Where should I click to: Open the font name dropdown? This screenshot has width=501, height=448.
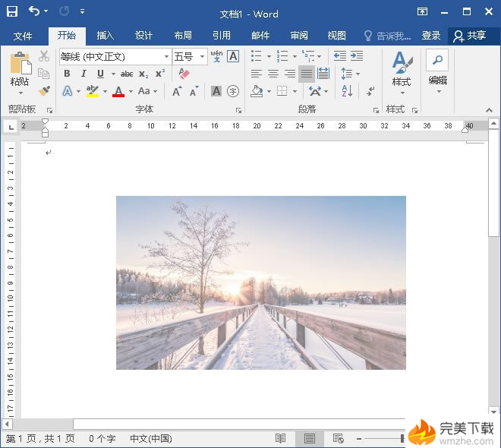[166, 56]
